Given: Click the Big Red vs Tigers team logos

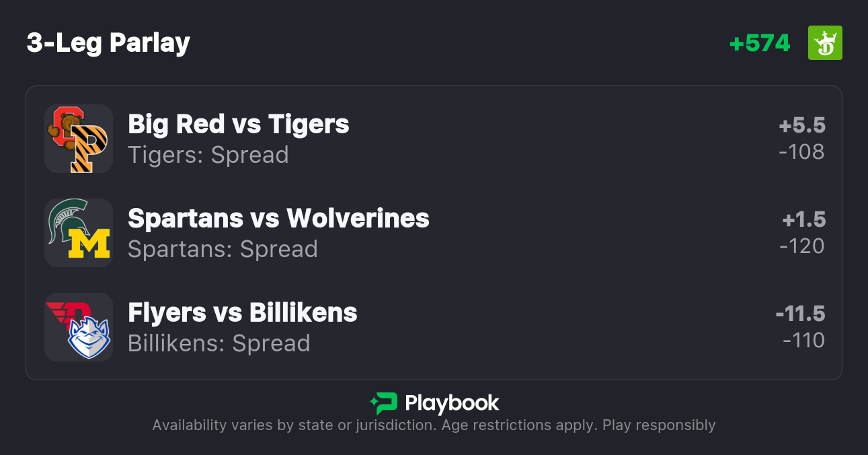Looking at the screenshot, I should tap(79, 139).
